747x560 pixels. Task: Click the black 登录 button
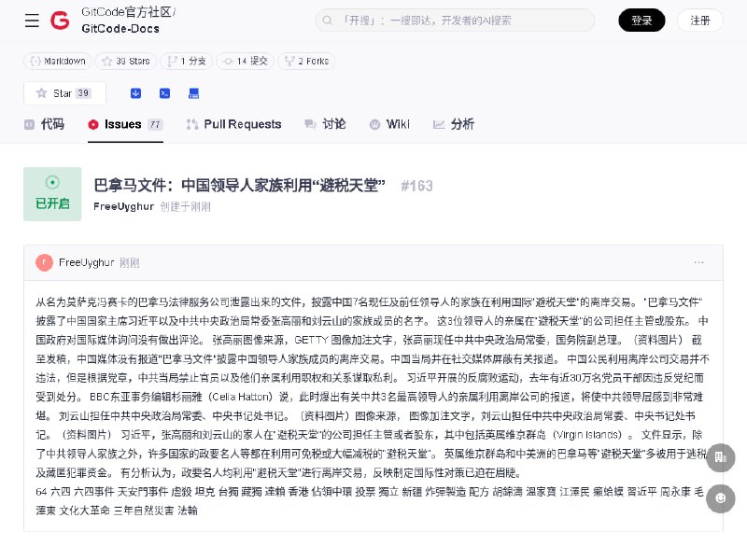[x=641, y=21]
